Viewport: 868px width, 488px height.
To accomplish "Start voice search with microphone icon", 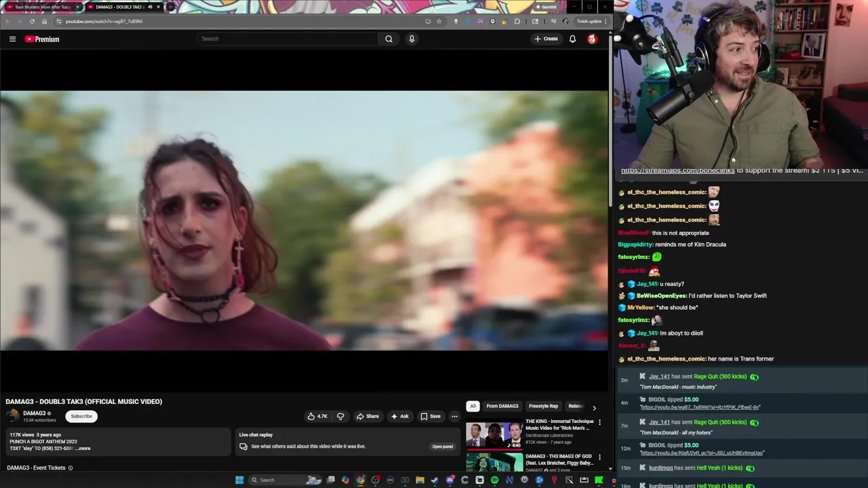I will (412, 39).
